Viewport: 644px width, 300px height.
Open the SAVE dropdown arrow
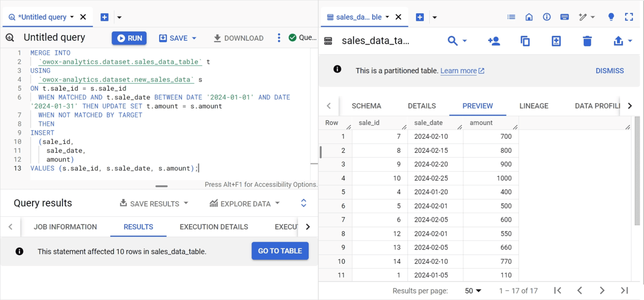point(194,38)
